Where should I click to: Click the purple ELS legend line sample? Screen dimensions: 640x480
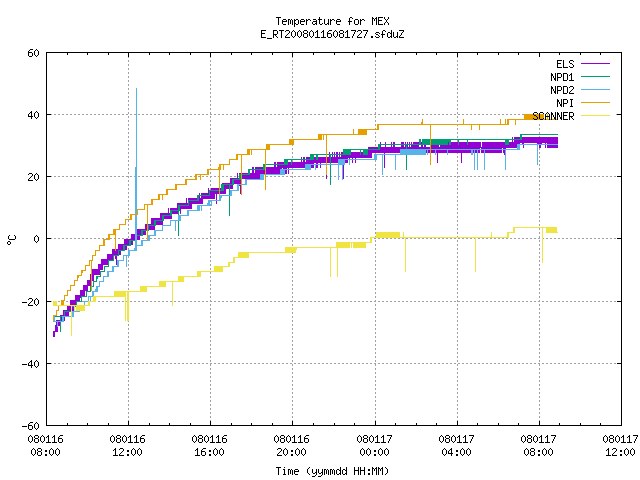(595, 64)
